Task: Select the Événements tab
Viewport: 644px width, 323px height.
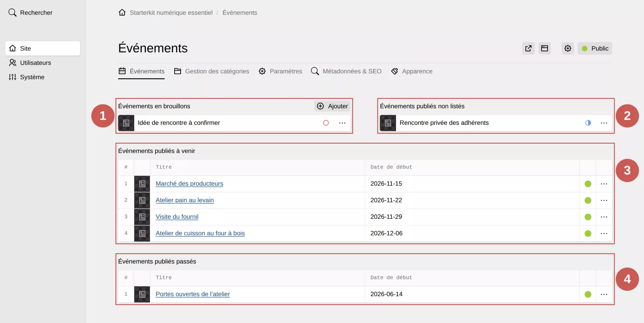Action: [141, 71]
